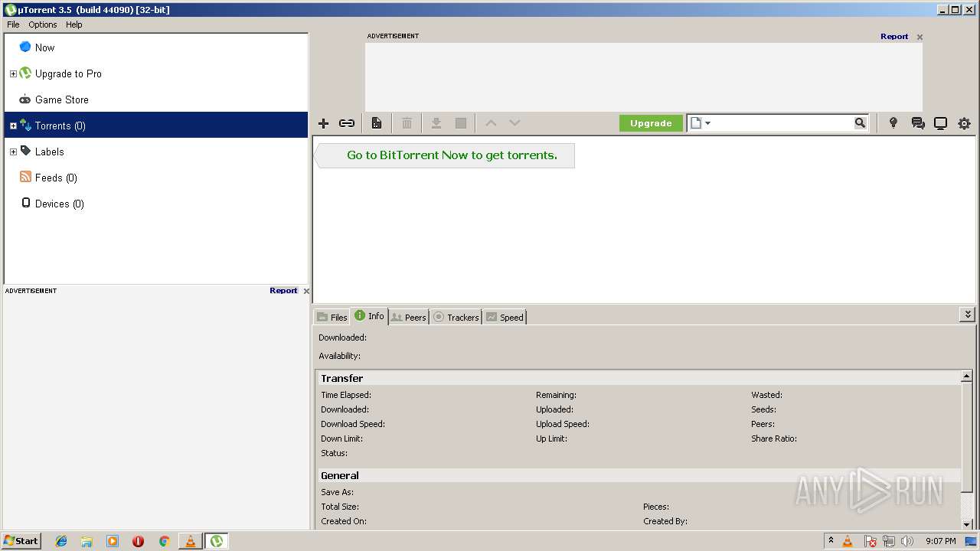Click the green Upgrade button
Screen dimensions: 980x551
[x=651, y=123]
